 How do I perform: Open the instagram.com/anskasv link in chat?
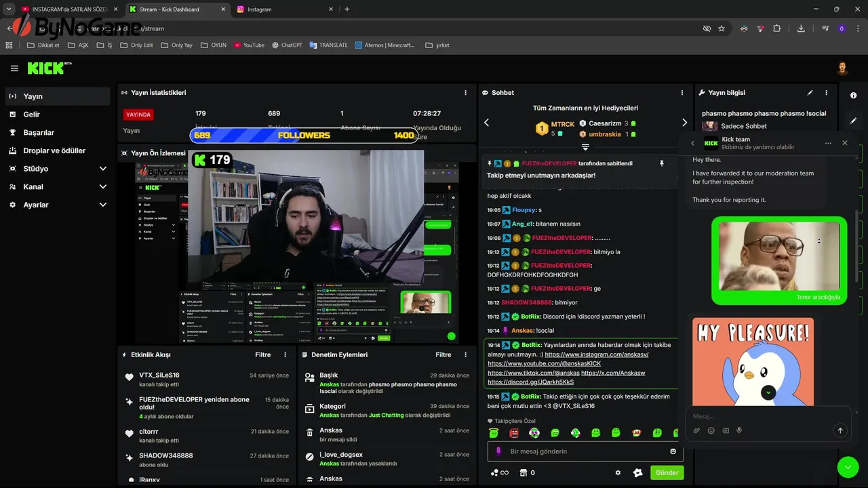(597, 354)
